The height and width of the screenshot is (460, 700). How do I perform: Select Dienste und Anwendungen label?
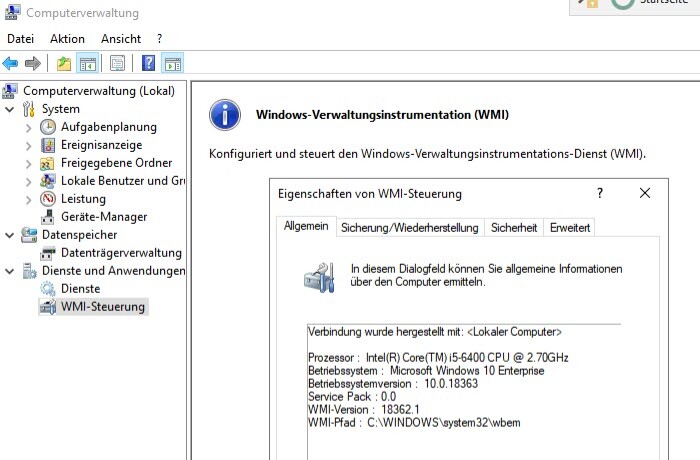[x=113, y=271]
